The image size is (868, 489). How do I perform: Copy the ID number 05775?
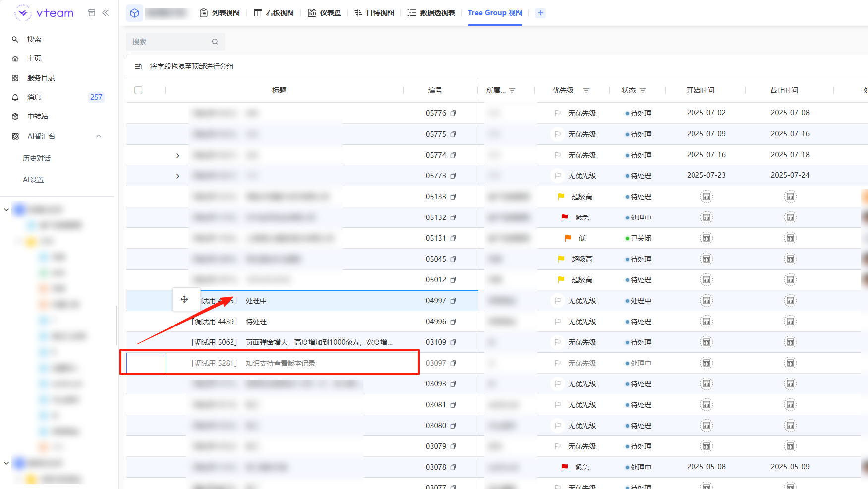(453, 134)
